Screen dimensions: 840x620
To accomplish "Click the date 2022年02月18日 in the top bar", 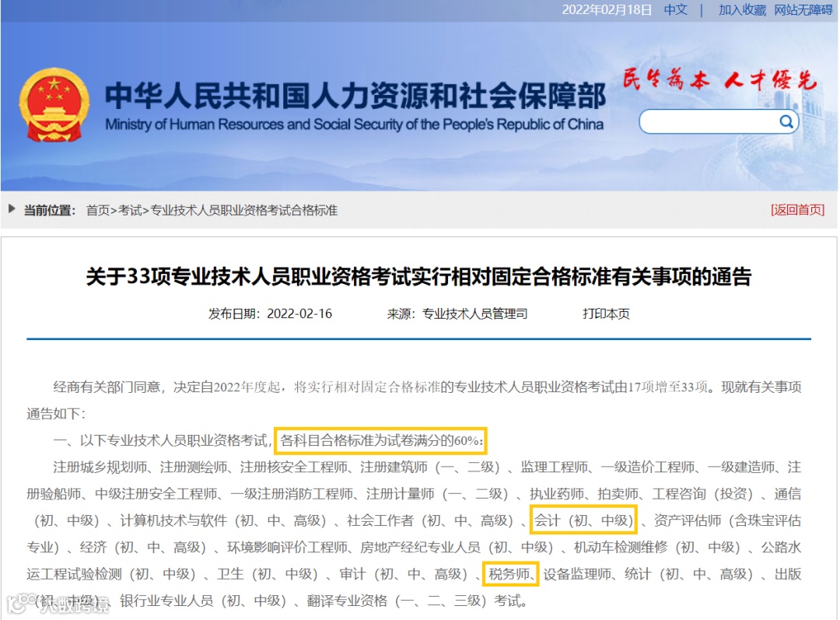I will tap(607, 9).
